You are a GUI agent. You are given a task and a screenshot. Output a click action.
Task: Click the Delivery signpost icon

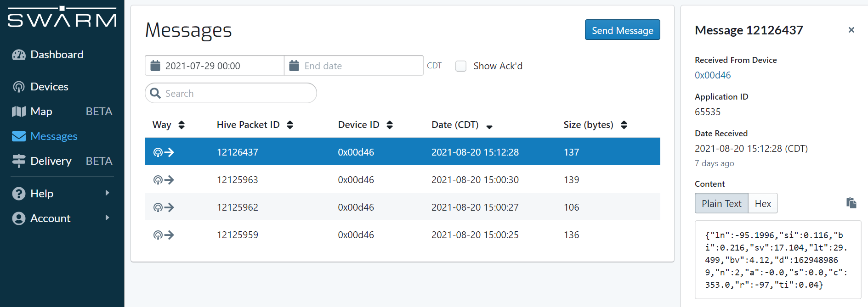[x=18, y=161]
